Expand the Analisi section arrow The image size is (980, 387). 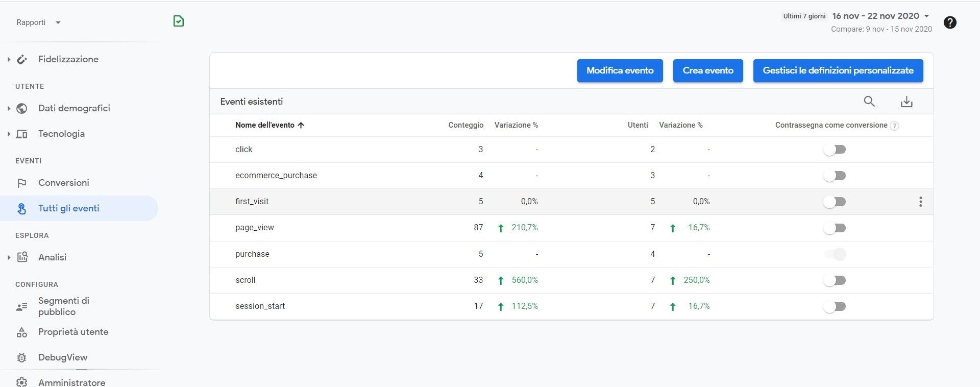(x=9, y=257)
